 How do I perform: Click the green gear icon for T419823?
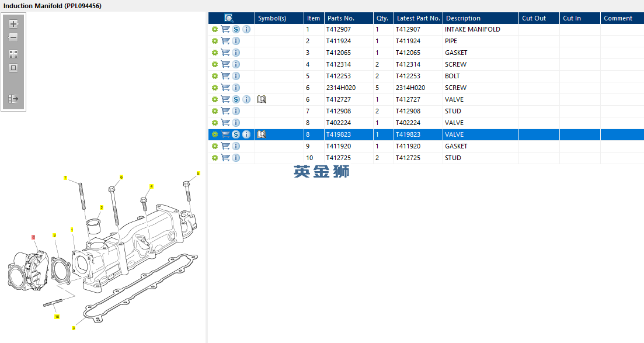coord(215,134)
